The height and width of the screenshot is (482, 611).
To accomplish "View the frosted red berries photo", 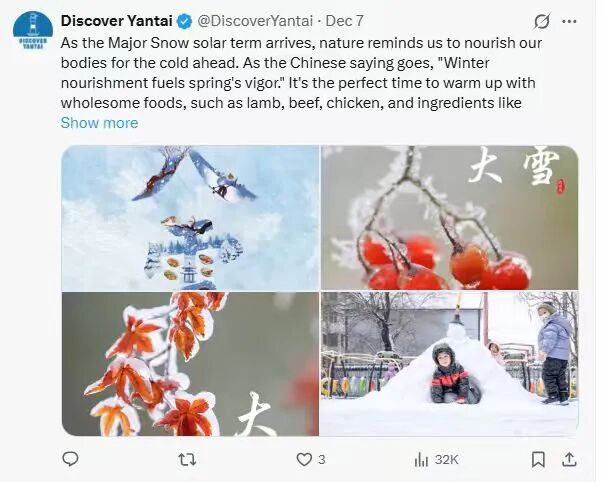I will [449, 218].
